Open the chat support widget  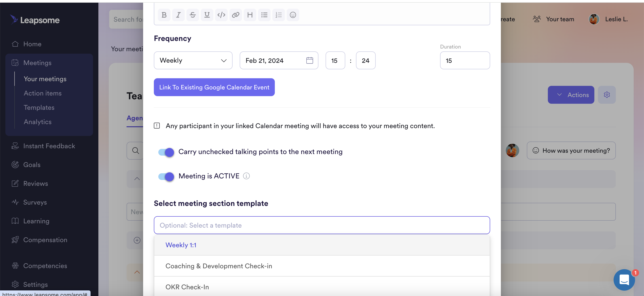624,280
